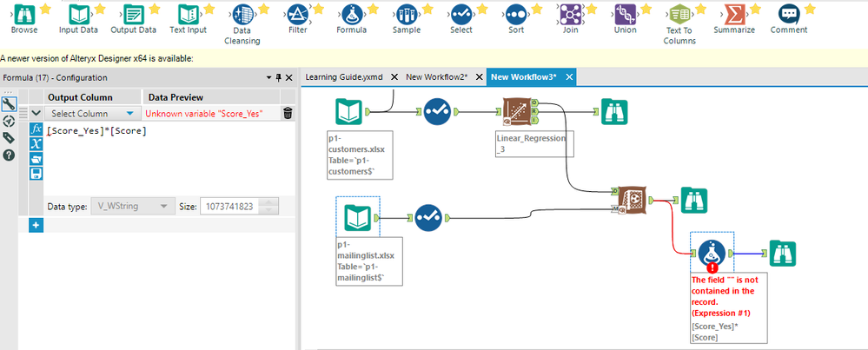Select the Select tool in palette
Viewport: 868px width, 350px height.
pyautogui.click(x=461, y=13)
